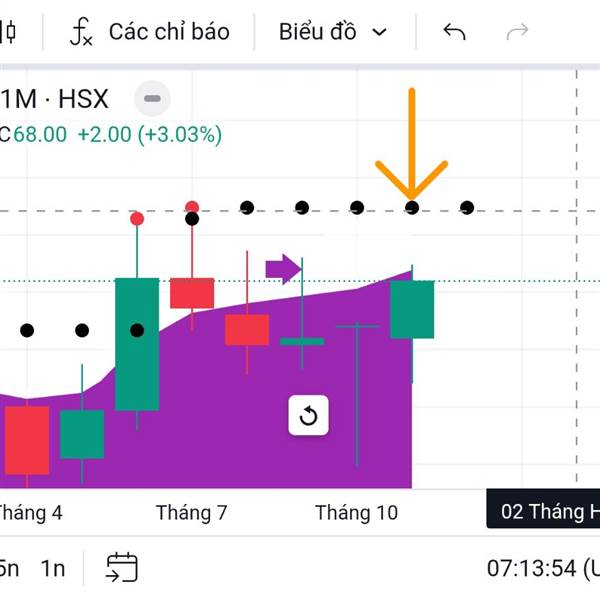The height and width of the screenshot is (600, 600).
Task: Click the redo arrow icon
Action: click(x=517, y=32)
